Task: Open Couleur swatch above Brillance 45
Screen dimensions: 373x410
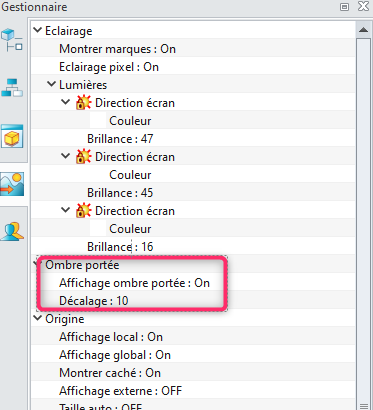Action: [x=98, y=175]
